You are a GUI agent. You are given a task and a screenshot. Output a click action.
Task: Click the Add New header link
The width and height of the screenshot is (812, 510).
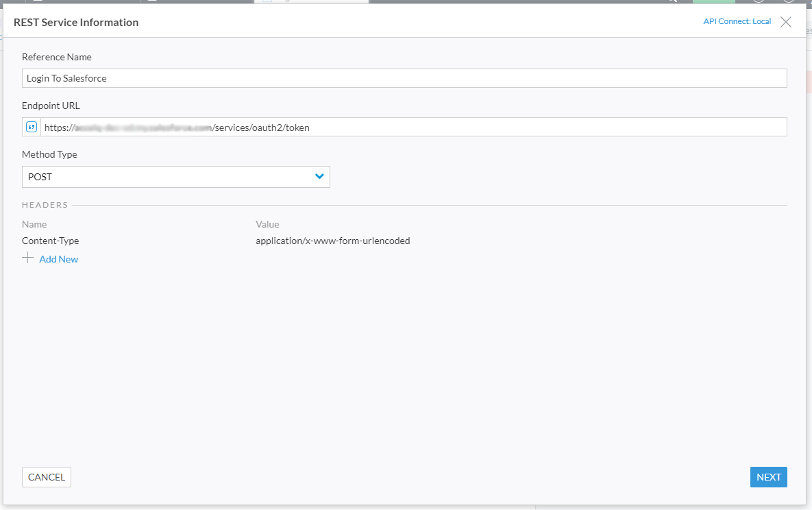(x=59, y=259)
